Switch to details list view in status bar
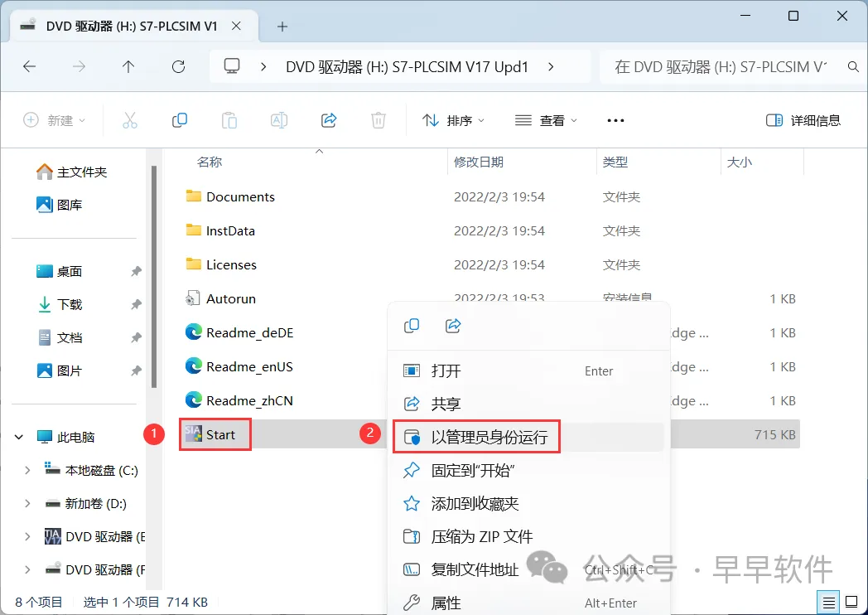The image size is (868, 615). [x=829, y=603]
